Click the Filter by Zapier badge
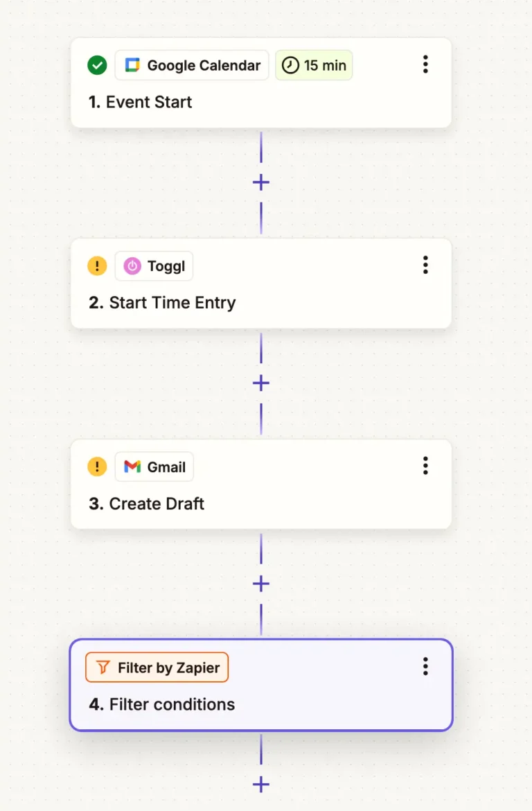The height and width of the screenshot is (811, 532). click(x=157, y=668)
